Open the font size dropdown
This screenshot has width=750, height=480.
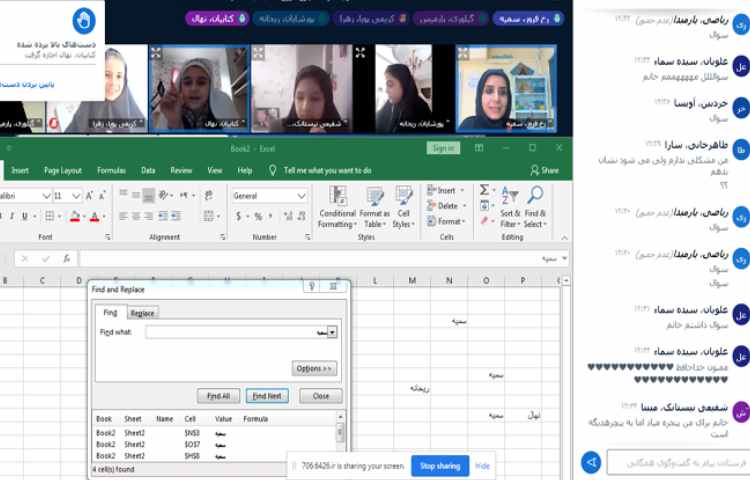click(x=76, y=196)
